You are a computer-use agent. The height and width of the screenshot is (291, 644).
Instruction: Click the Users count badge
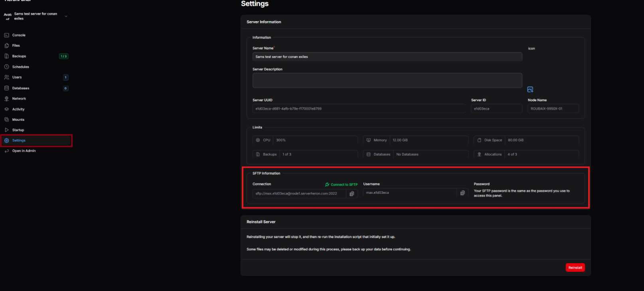(66, 77)
